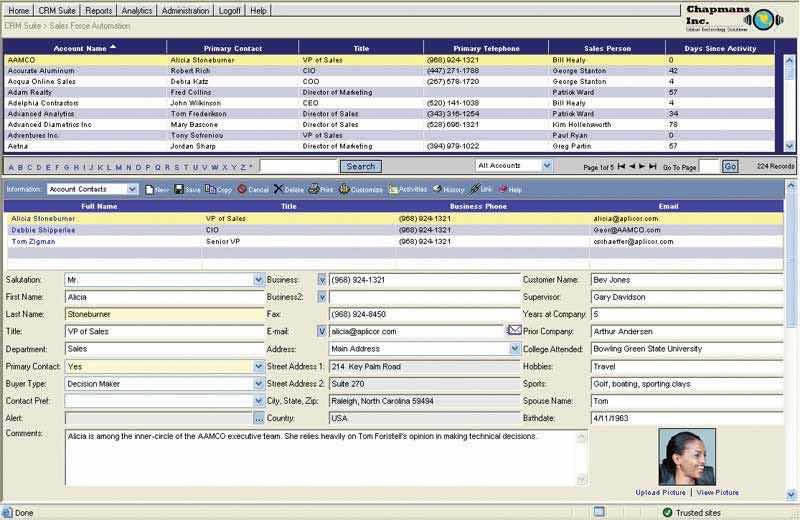Click the Delete toolbar icon

point(279,189)
